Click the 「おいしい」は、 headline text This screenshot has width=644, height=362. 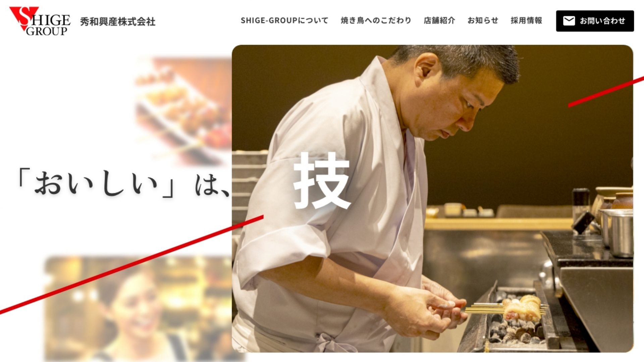[x=123, y=183]
